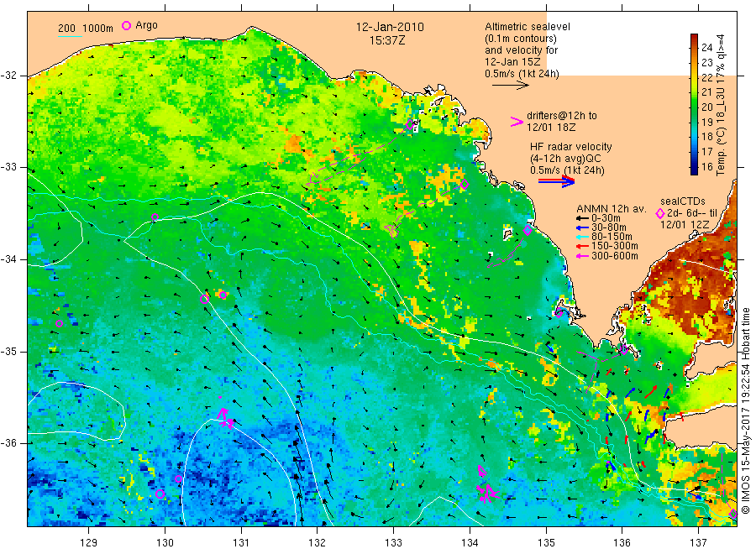Select seal CTD diamond near 133.2°E, -32.5
Screen dimensions: 756x554
410,125
